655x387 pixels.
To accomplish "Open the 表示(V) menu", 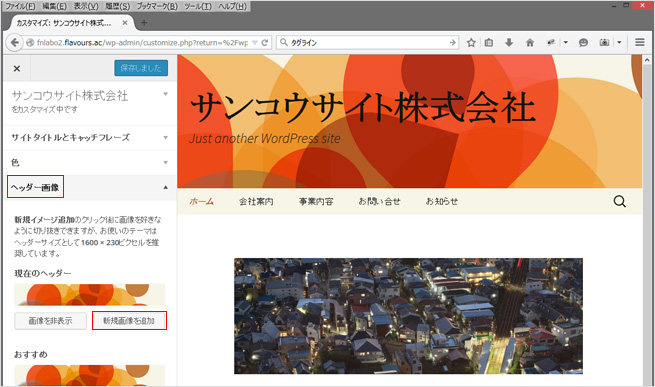I will click(x=86, y=6).
